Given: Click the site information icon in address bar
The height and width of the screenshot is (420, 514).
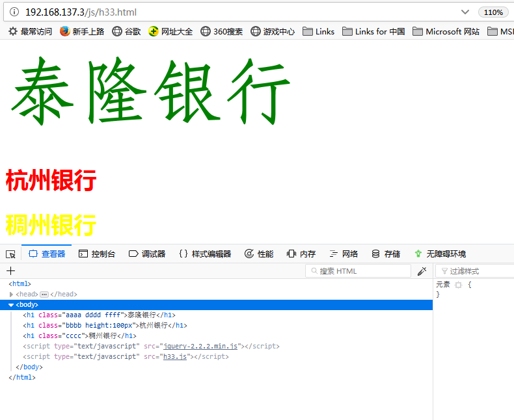Looking at the screenshot, I should click(14, 12).
